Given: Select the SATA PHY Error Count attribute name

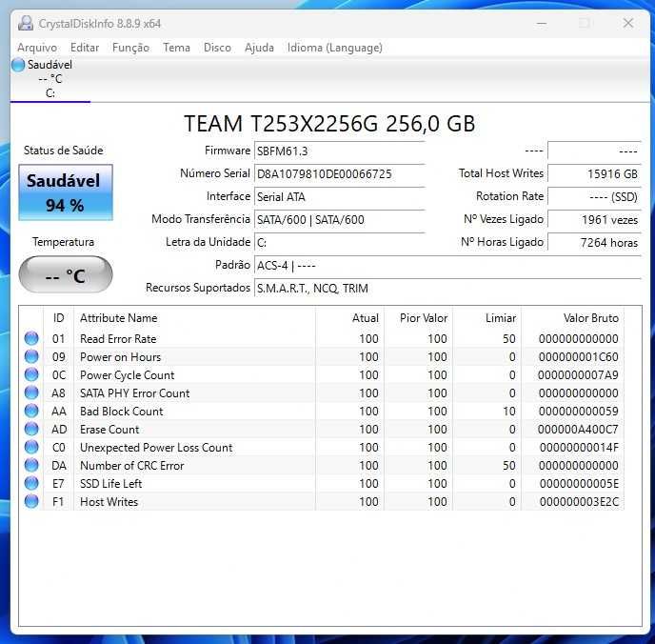Looking at the screenshot, I should tap(134, 392).
